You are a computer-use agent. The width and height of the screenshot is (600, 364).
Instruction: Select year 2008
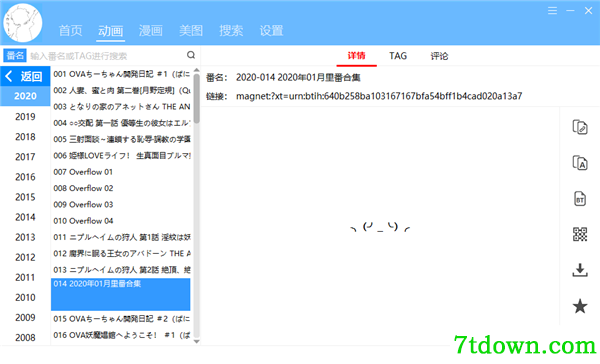click(25, 338)
